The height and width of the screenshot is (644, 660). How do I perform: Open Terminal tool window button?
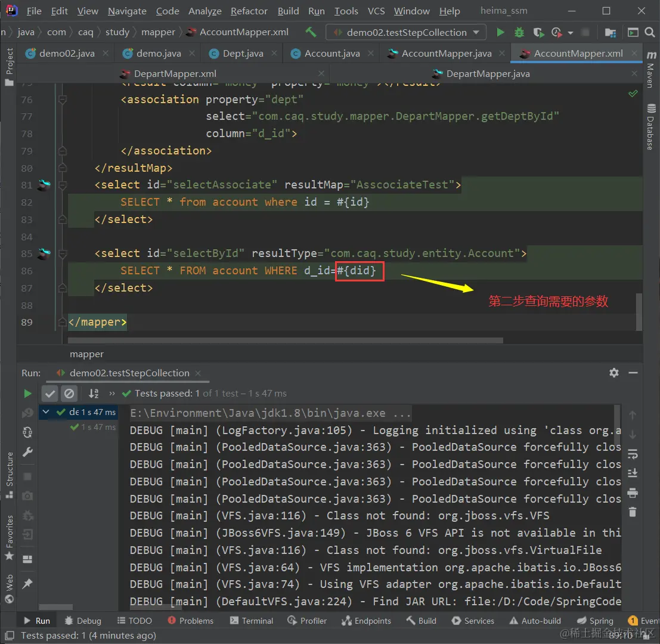coord(251,621)
